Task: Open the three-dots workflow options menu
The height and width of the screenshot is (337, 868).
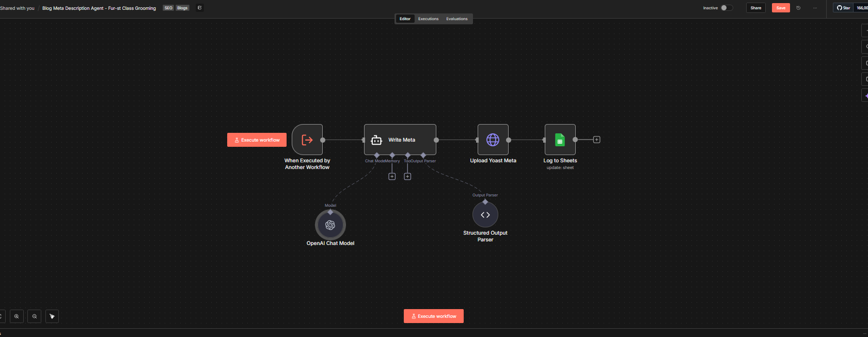Action: click(815, 8)
